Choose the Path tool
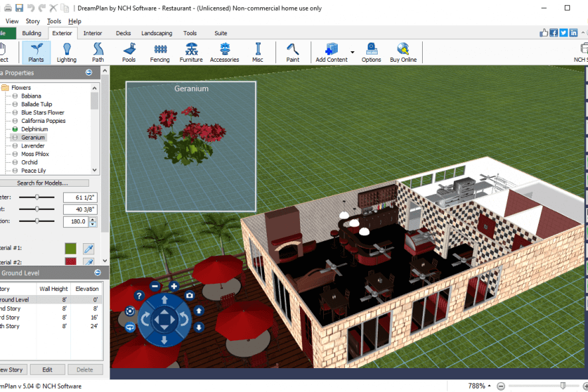Viewport: 588px width, 392px height. coord(98,52)
